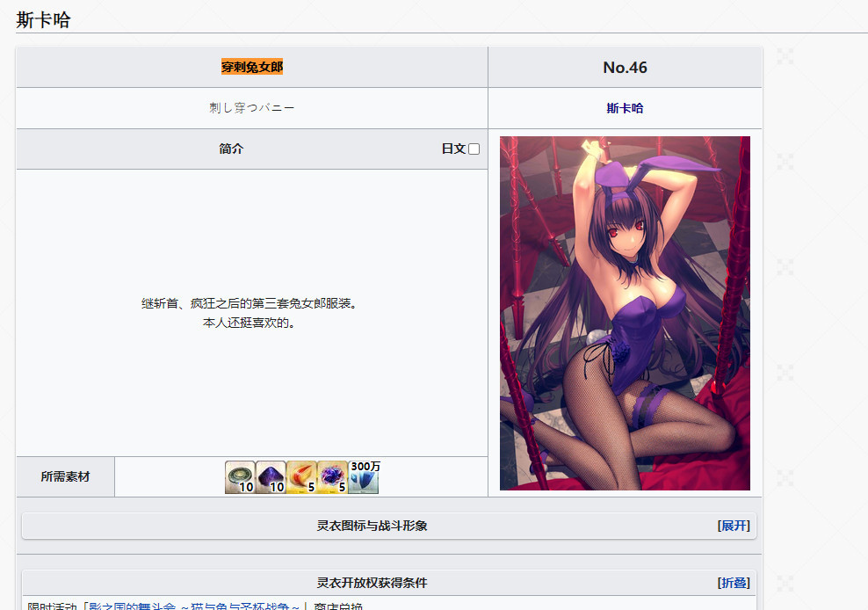
Task: Click the Japanese name 刺し穿つバニー
Action: [252, 108]
